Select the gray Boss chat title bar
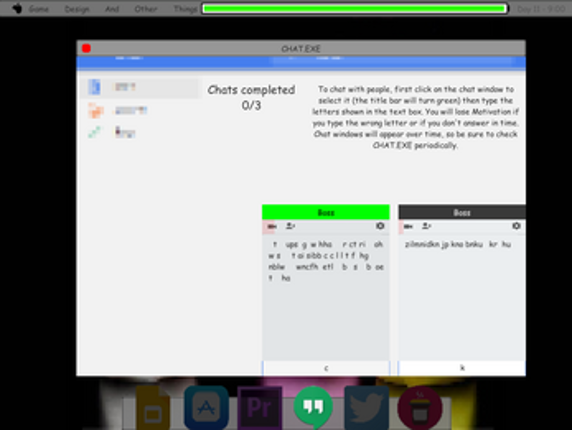Image resolution: width=572 pixels, height=430 pixels. [462, 212]
